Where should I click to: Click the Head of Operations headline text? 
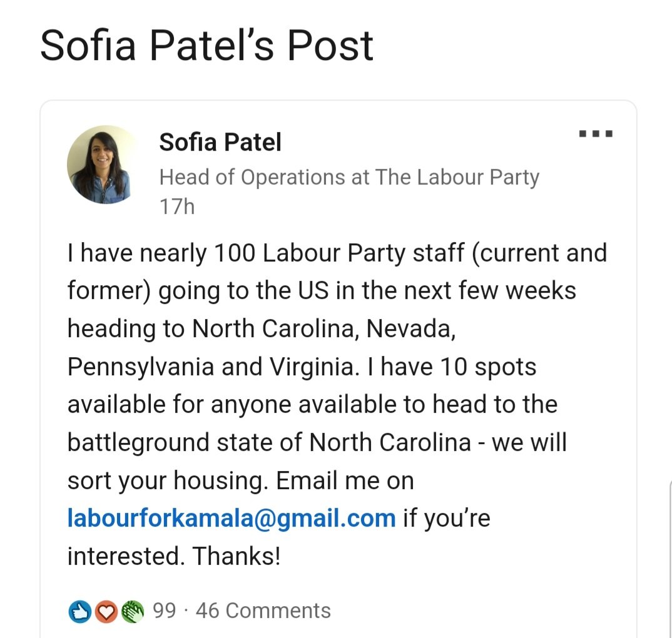[x=349, y=177]
